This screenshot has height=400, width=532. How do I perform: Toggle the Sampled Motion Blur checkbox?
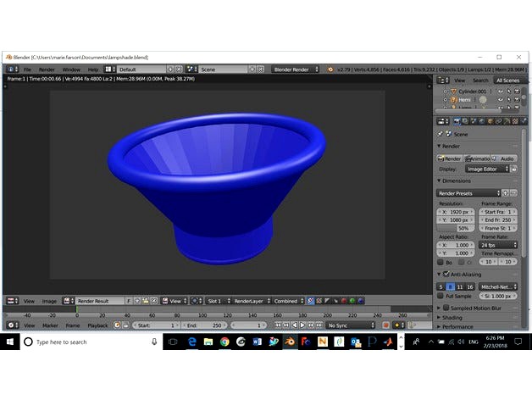coord(446,307)
